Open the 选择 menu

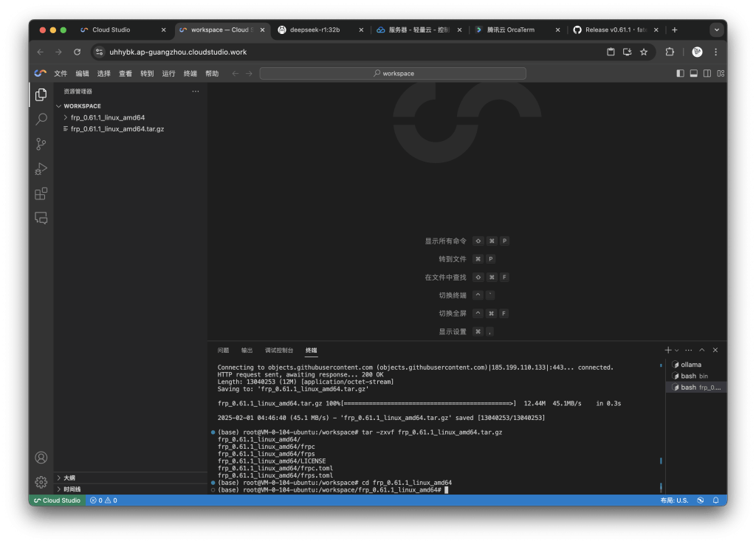tap(103, 73)
